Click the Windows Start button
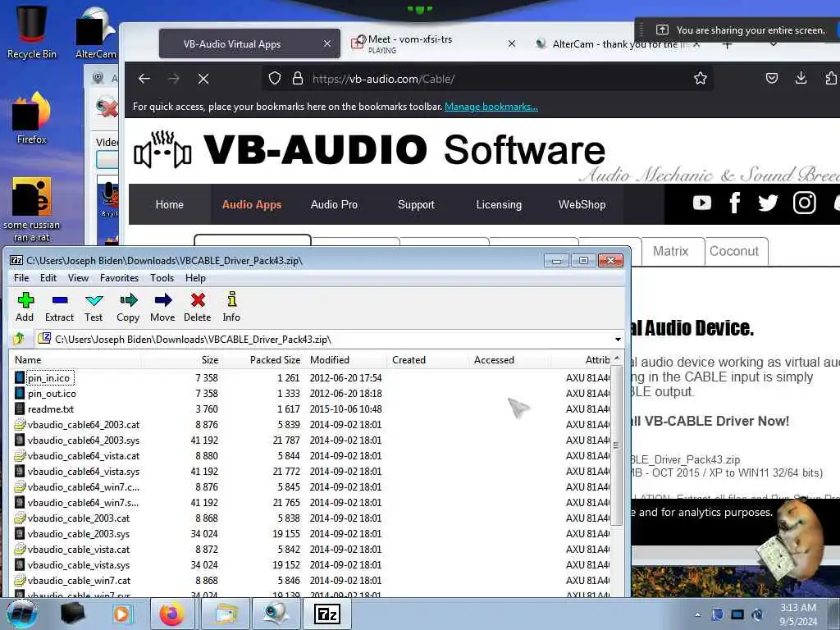Screen dimensions: 840x630 21,614
